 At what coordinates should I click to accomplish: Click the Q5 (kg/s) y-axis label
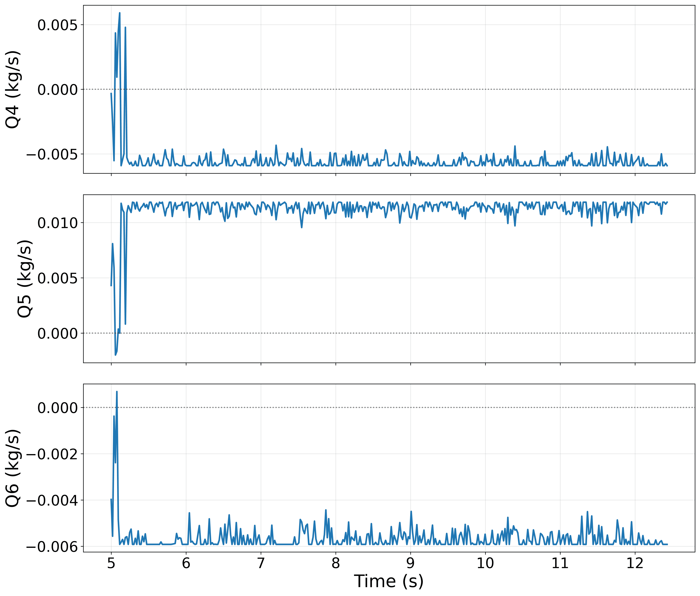pyautogui.click(x=25, y=279)
